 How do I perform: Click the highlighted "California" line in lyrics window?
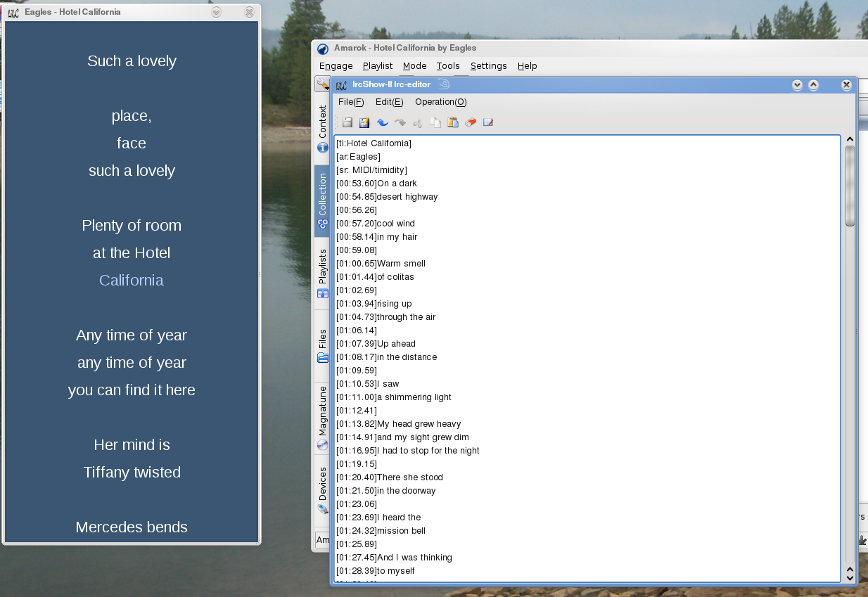tap(132, 281)
